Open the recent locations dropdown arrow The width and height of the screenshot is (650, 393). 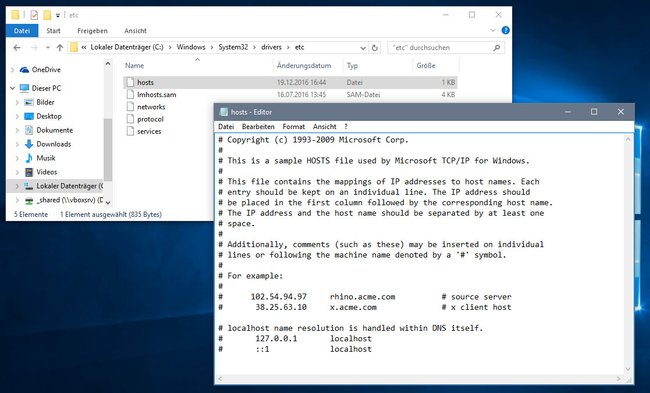pos(48,48)
